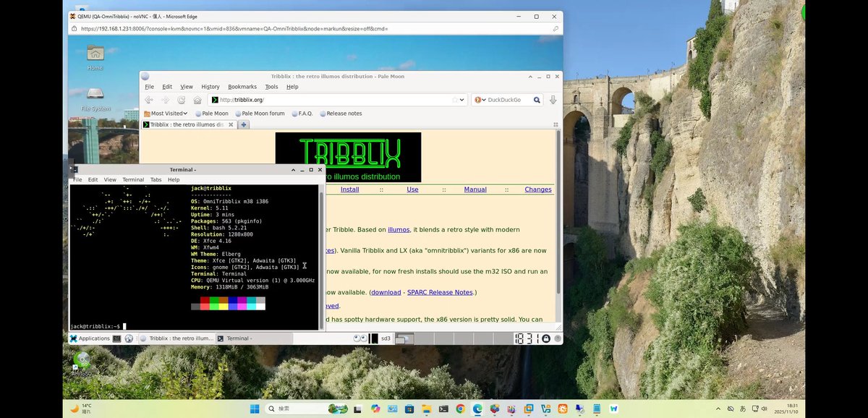Screen dimensions: 868x418
Task: Show hidden system tray icons chevron
Action: coord(718,409)
